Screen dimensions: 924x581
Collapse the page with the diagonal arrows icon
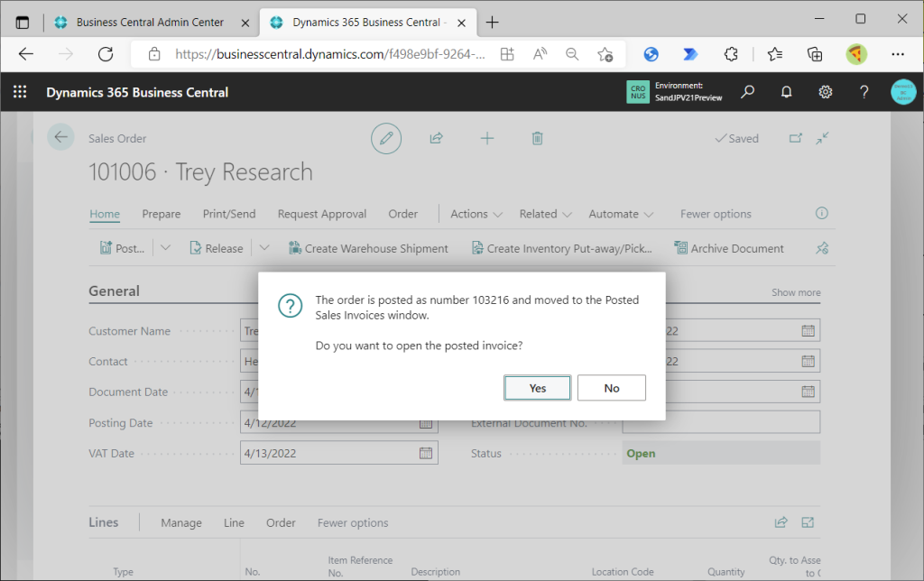822,138
